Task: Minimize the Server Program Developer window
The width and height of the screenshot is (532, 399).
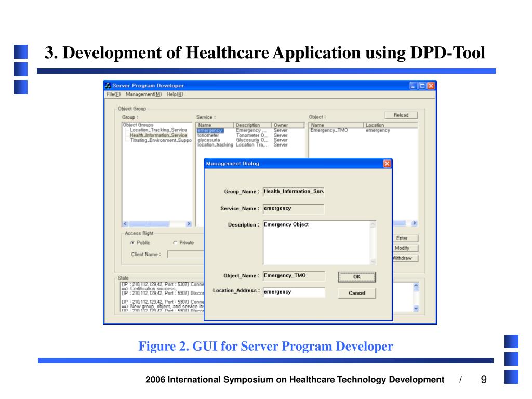Action: (x=414, y=86)
